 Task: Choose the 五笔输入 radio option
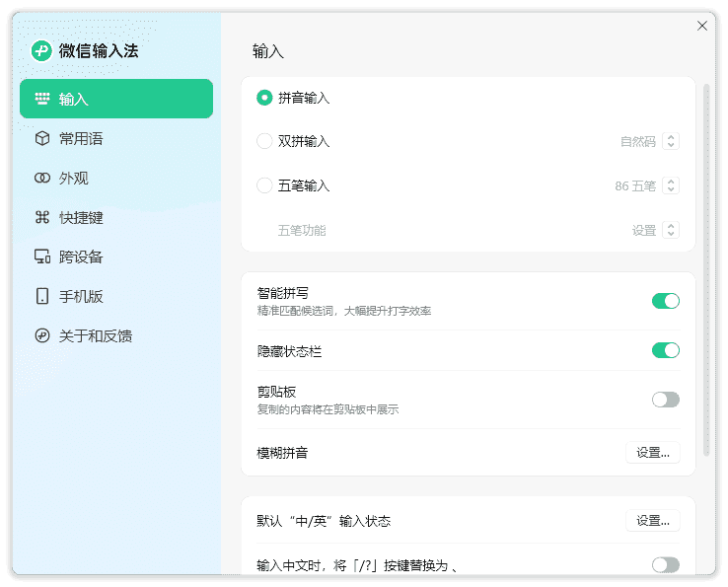coord(264,185)
